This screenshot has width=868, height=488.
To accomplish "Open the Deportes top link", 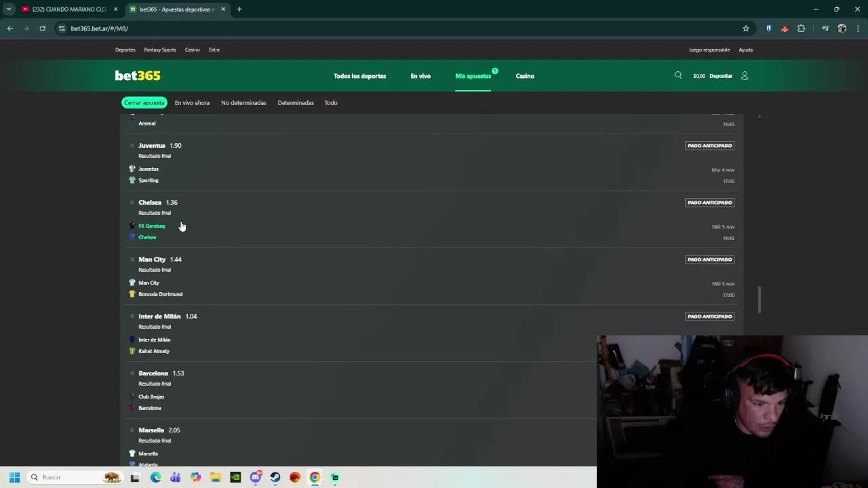I will tap(125, 49).
